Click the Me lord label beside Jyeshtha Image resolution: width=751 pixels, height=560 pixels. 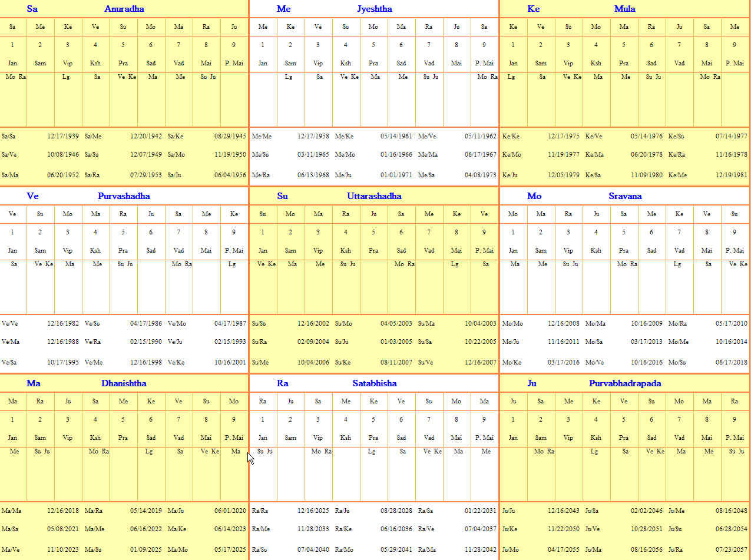click(283, 9)
